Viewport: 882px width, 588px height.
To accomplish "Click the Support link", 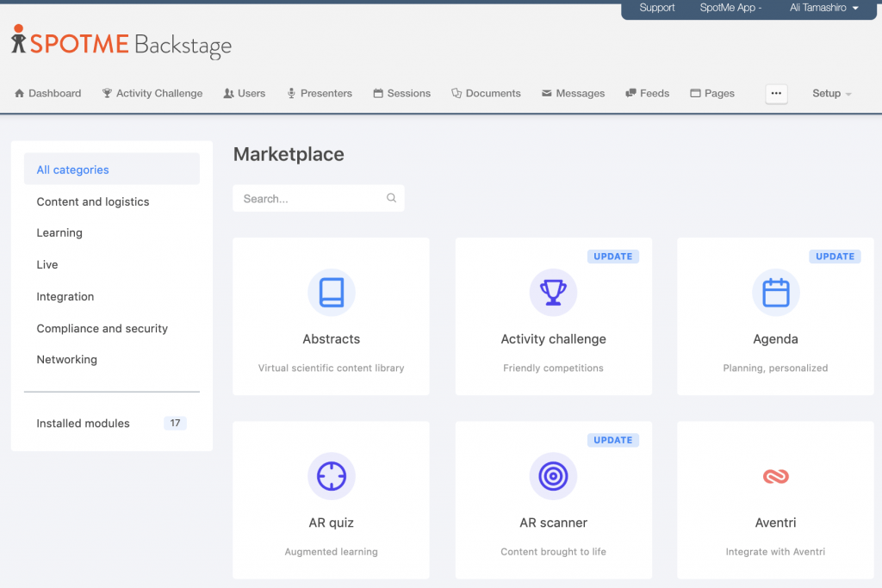I will pos(657,8).
